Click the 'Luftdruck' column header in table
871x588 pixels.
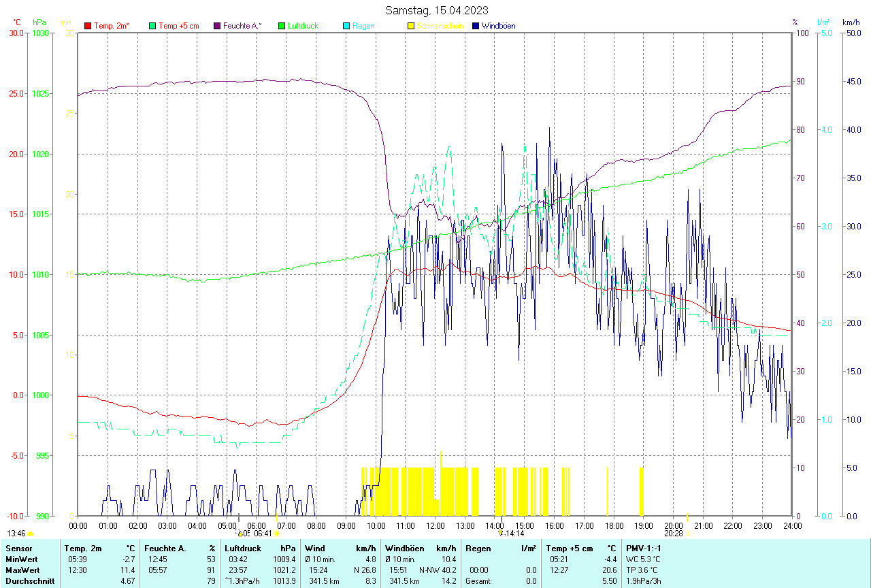(x=243, y=548)
